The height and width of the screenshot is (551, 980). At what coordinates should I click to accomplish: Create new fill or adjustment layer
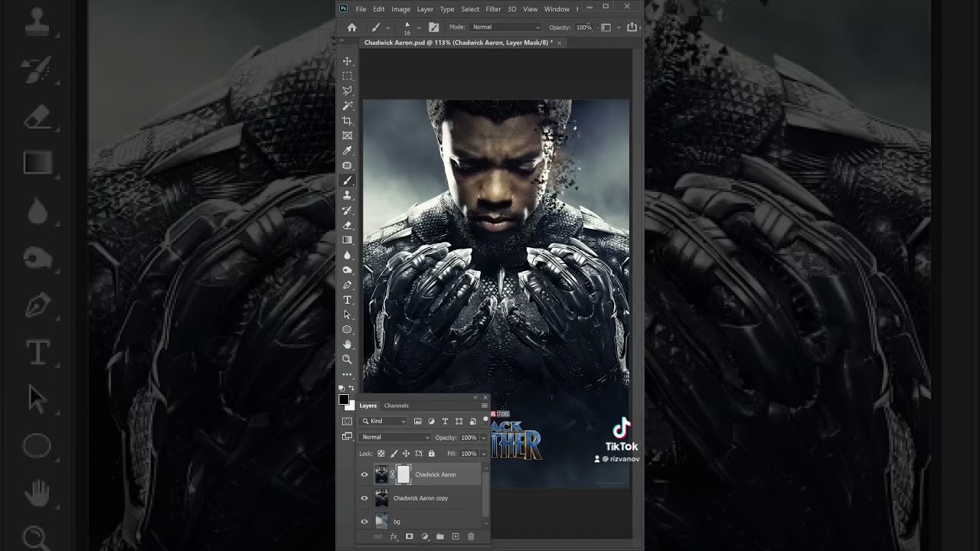pos(425,536)
